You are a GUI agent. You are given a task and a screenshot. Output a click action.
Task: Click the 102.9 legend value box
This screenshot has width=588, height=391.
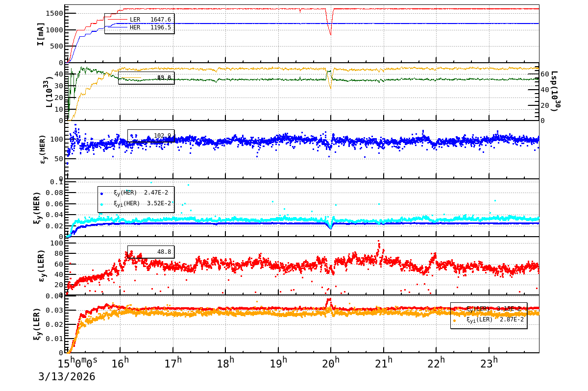tap(151, 136)
